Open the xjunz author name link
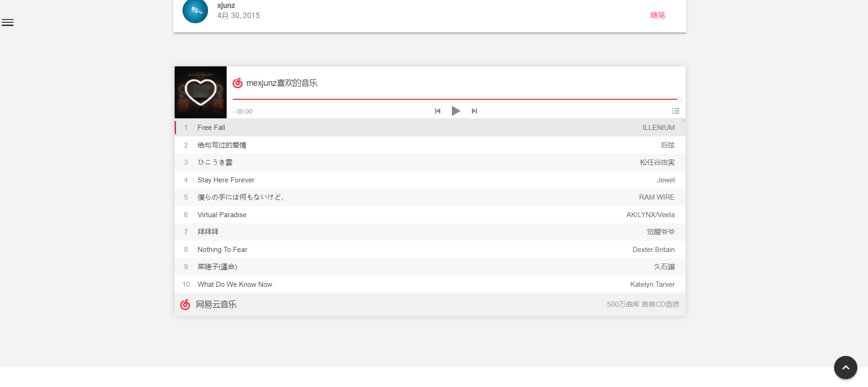This screenshot has height=387, width=868. point(226,6)
